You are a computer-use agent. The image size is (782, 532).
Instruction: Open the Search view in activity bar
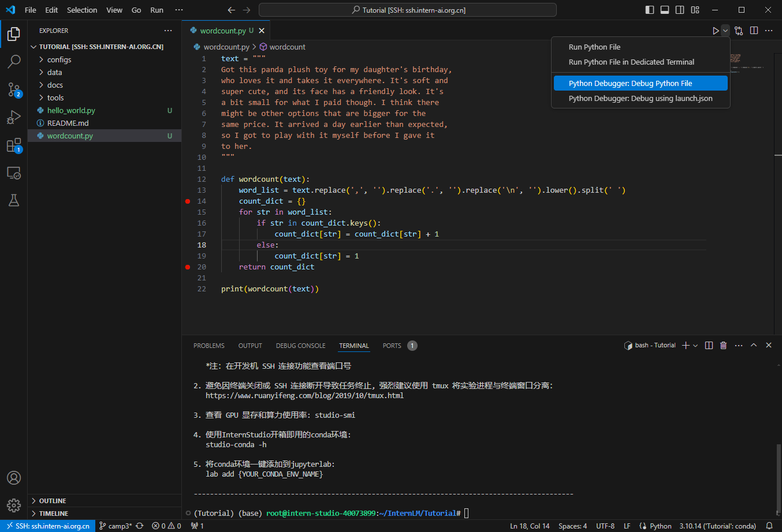pos(14,61)
